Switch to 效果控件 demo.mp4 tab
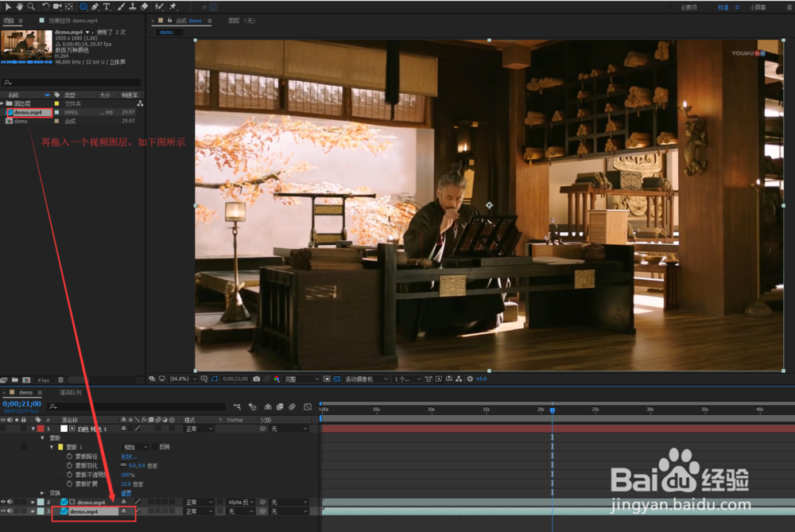 tap(73, 21)
